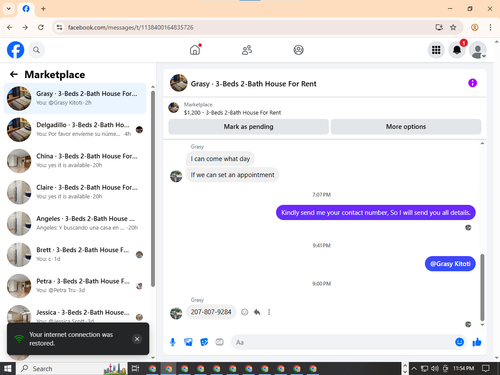Click the 207-807-9284 message bubble
This screenshot has width=500, height=375.
pos(211,312)
